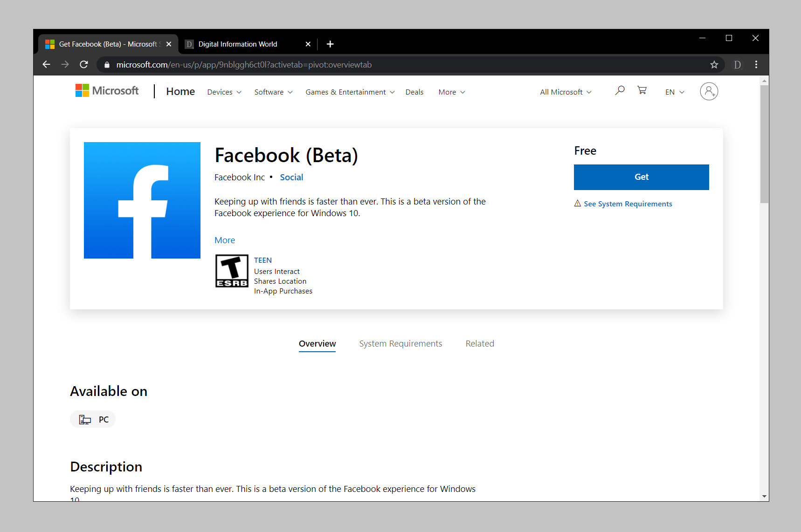Open the search icon
Image resolution: width=801 pixels, height=532 pixels.
619,91
